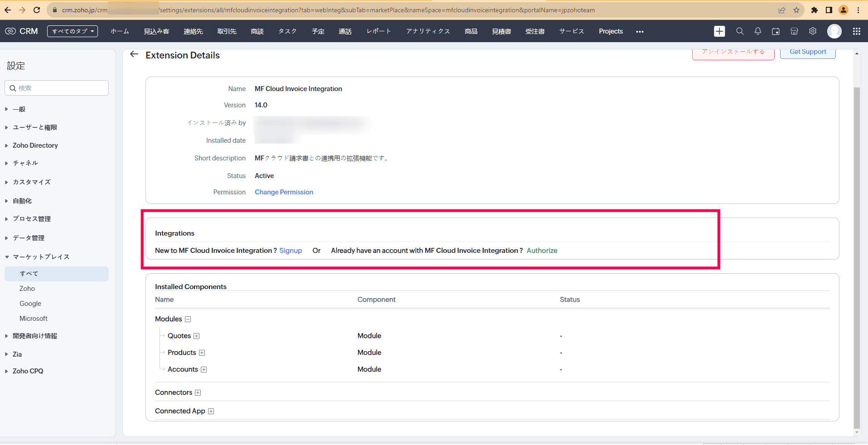Screen dimensions: 868x445
Task: Click the back arrow beside Extension Details
Action: [134, 54]
